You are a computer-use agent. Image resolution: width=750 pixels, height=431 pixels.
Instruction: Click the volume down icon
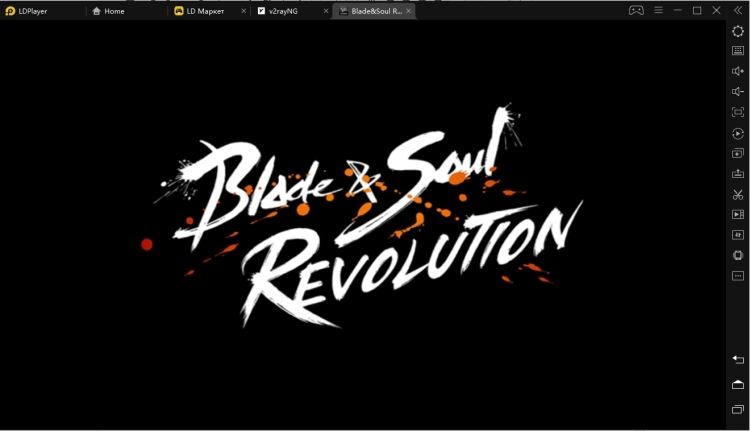738,92
